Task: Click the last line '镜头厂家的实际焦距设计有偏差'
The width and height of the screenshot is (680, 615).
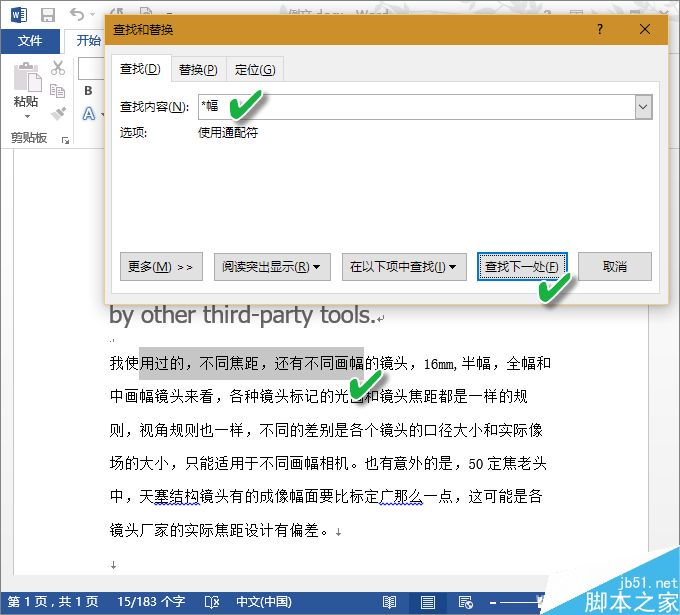Action: pyautogui.click(x=215, y=530)
